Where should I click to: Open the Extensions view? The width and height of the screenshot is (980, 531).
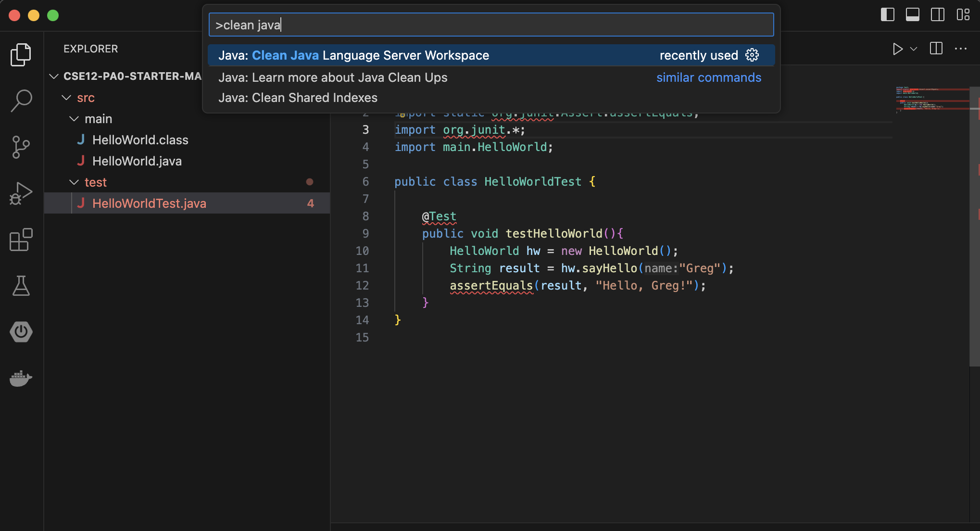tap(21, 239)
